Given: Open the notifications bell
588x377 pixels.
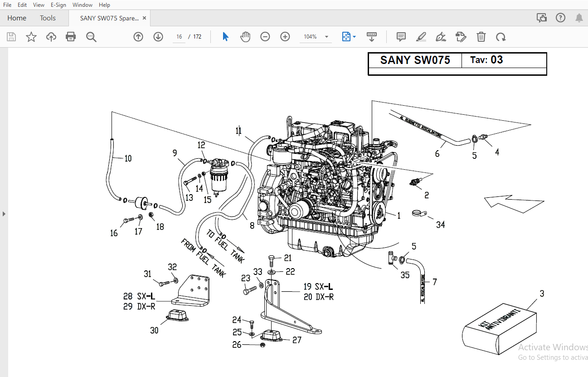Looking at the screenshot, I should [x=579, y=18].
